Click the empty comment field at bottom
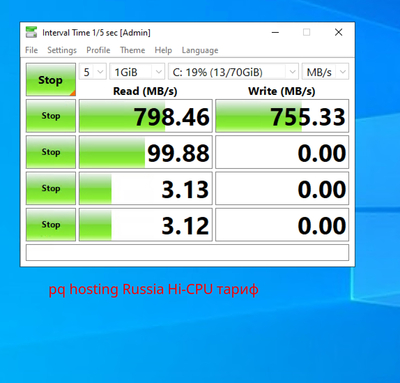 pyautogui.click(x=187, y=252)
